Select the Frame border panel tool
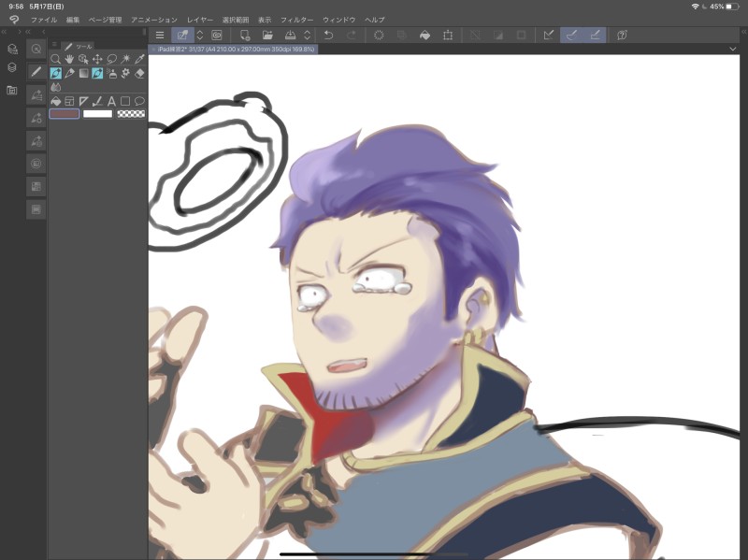The image size is (748, 560). [x=69, y=101]
